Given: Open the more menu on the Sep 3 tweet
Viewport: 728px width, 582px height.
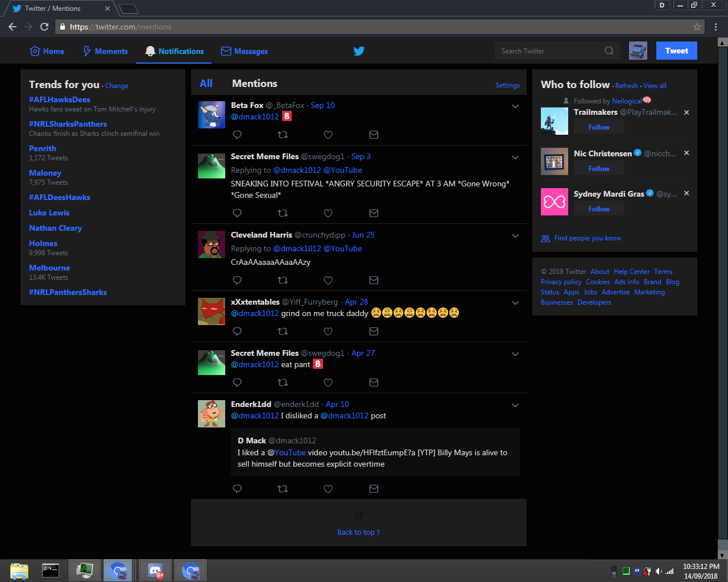Looking at the screenshot, I should [x=515, y=157].
